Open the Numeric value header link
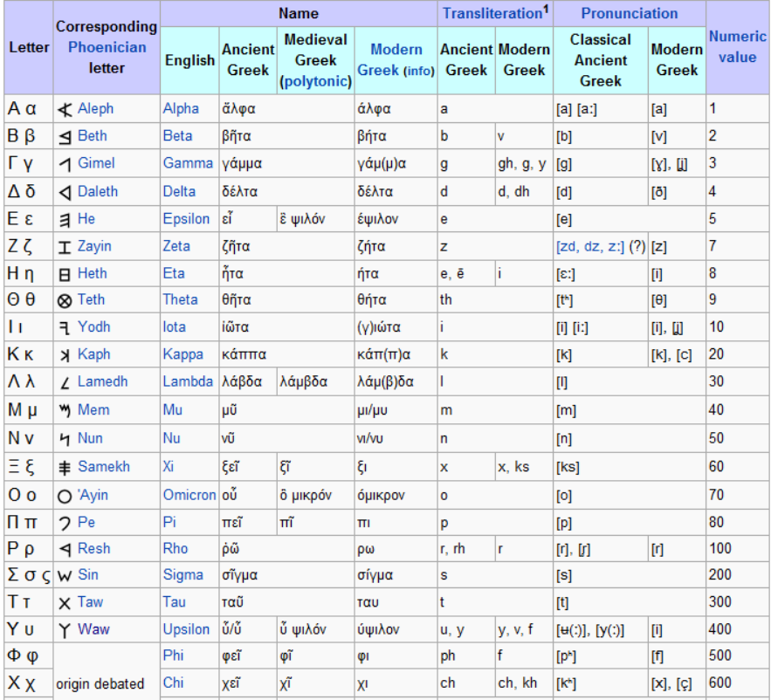This screenshot has height=700, width=771. point(738,47)
